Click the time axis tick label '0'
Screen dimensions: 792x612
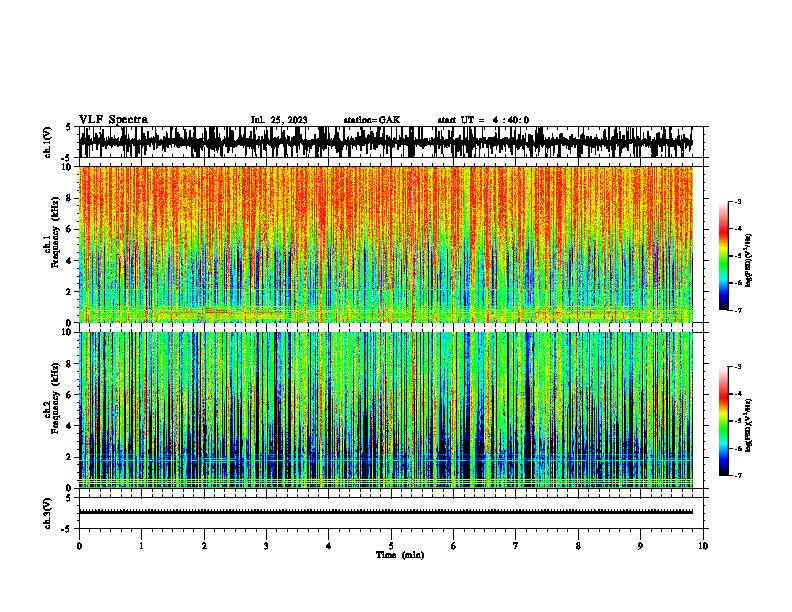tap(79, 546)
